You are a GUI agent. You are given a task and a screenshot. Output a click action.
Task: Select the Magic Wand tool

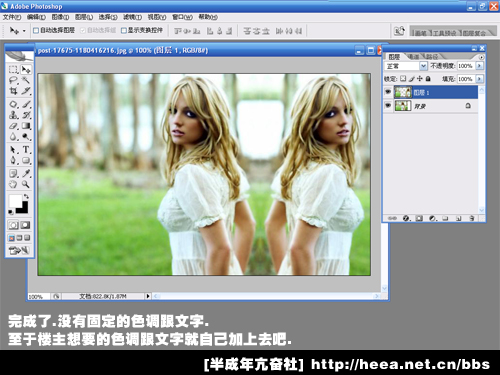click(x=26, y=80)
